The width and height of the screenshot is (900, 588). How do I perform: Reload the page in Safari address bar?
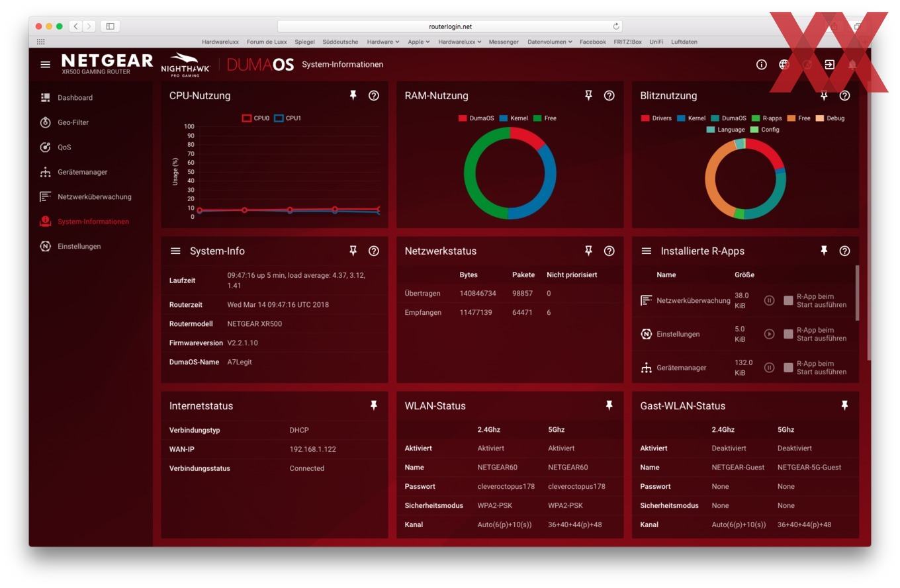(616, 26)
